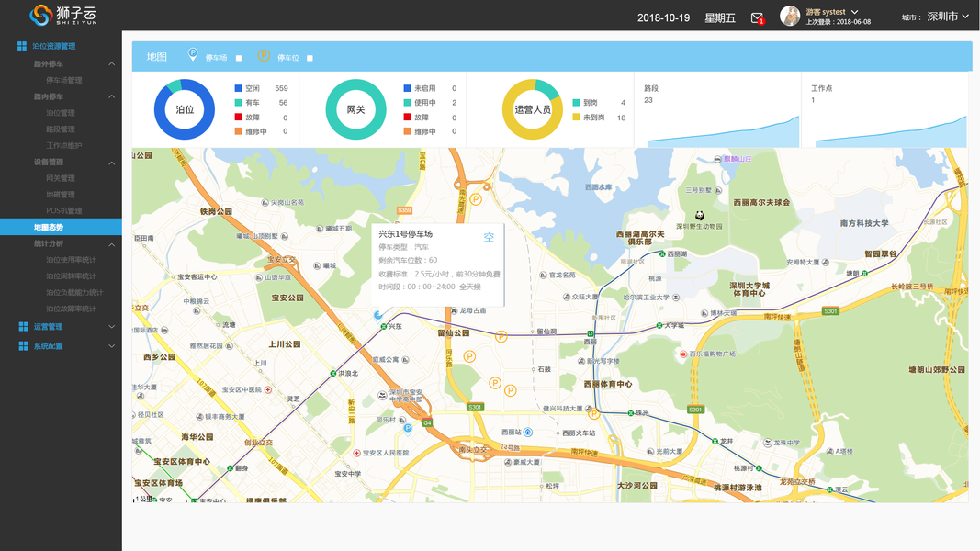Open 泊位周转率统计 report

pos(71,275)
